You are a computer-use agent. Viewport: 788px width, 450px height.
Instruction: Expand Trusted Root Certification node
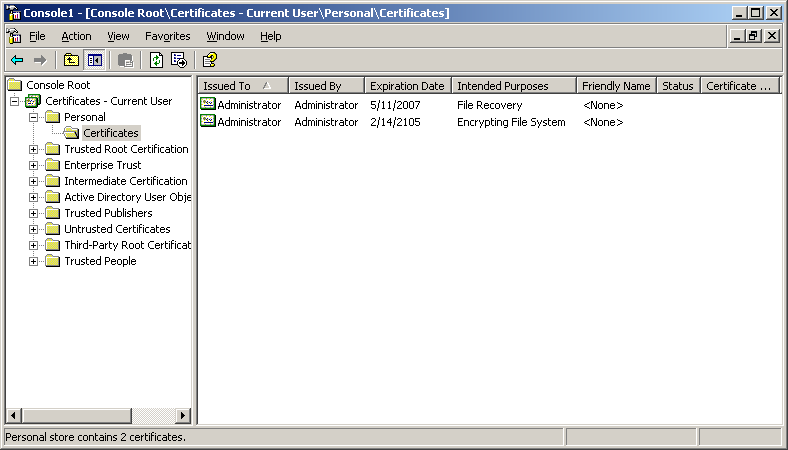click(33, 149)
